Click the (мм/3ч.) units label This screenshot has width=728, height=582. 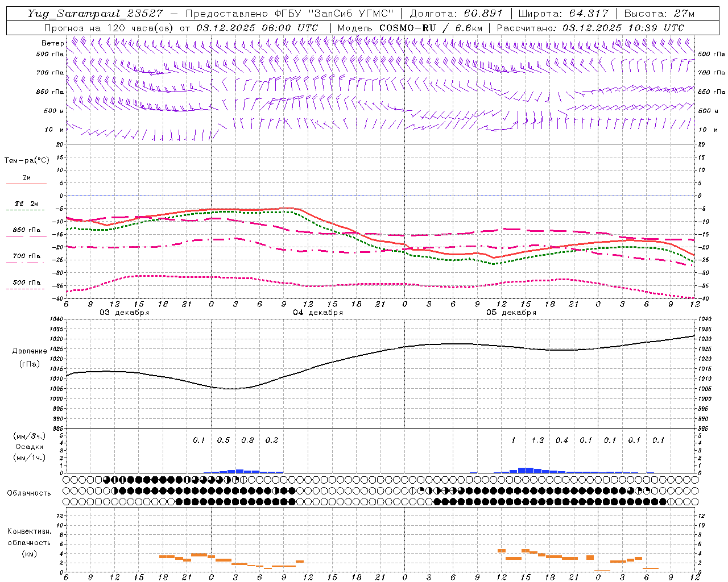(29, 436)
